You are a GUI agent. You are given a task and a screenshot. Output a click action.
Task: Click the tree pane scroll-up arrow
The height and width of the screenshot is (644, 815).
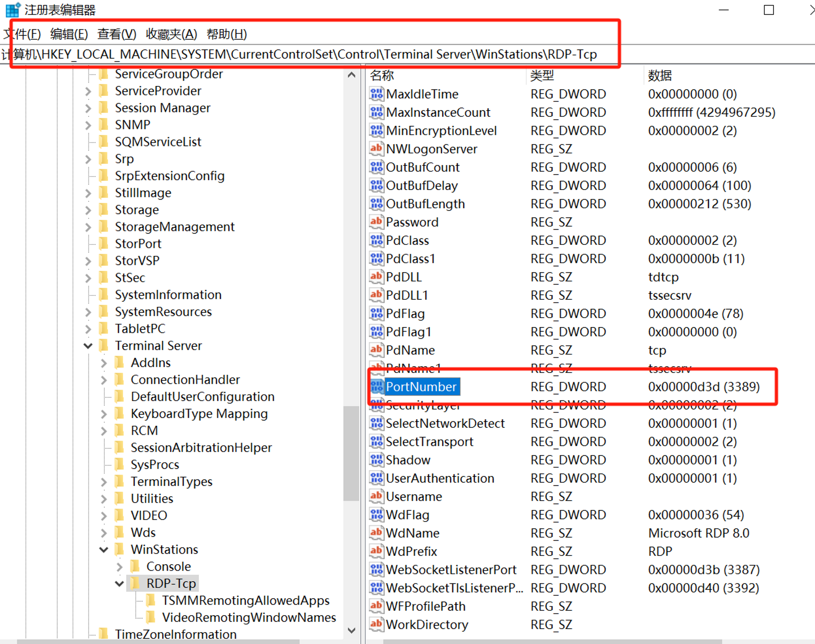tap(351, 75)
